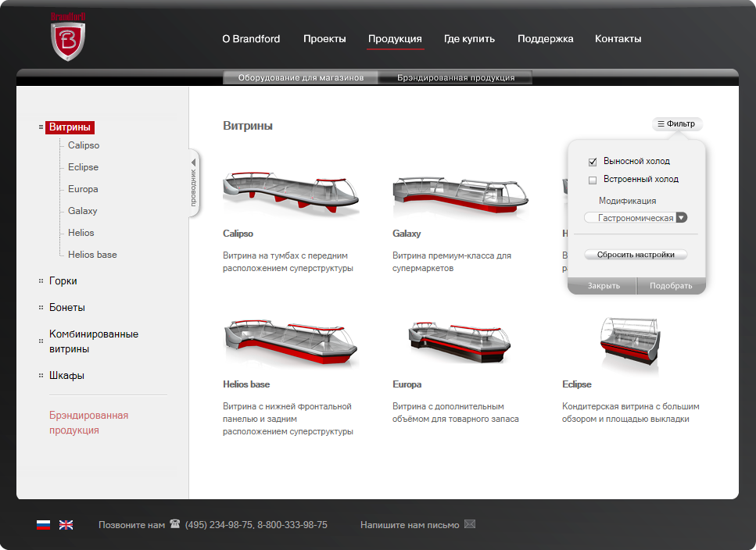Switch site to English UK flag
This screenshot has height=550, width=756.
[66, 524]
